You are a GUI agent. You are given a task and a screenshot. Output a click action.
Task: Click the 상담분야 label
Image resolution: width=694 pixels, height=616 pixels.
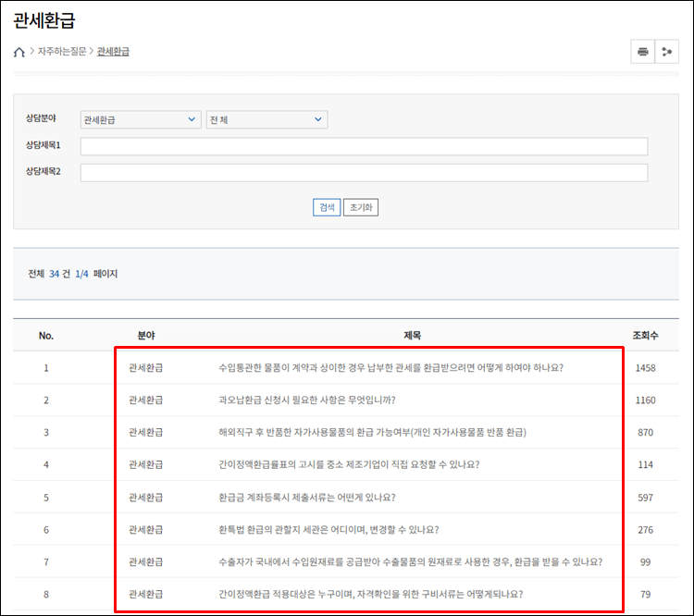41,118
